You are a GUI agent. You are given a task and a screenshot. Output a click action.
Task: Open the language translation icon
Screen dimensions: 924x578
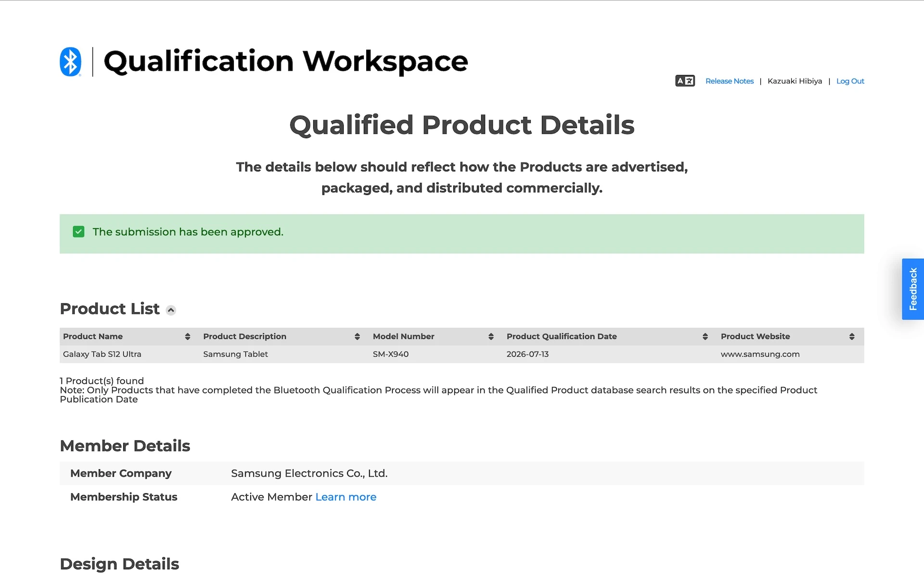click(685, 81)
